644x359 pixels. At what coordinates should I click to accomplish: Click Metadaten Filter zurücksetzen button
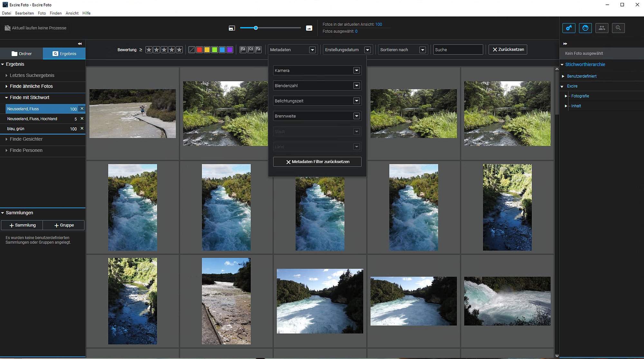pyautogui.click(x=317, y=162)
